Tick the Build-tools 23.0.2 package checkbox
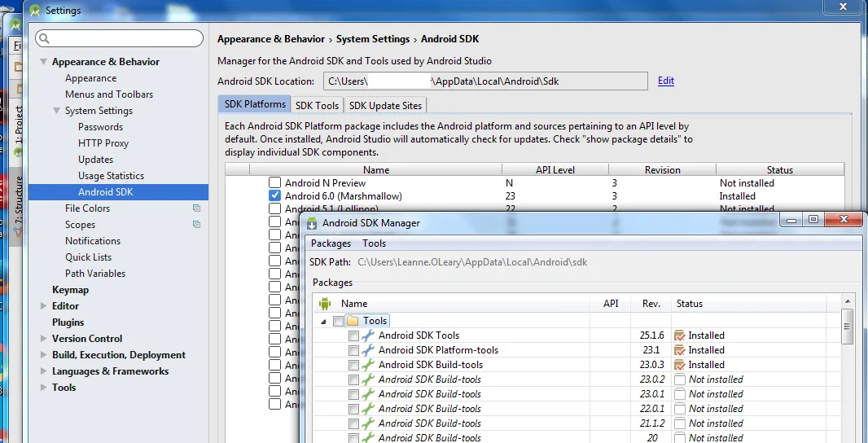The width and height of the screenshot is (868, 443). coord(353,379)
